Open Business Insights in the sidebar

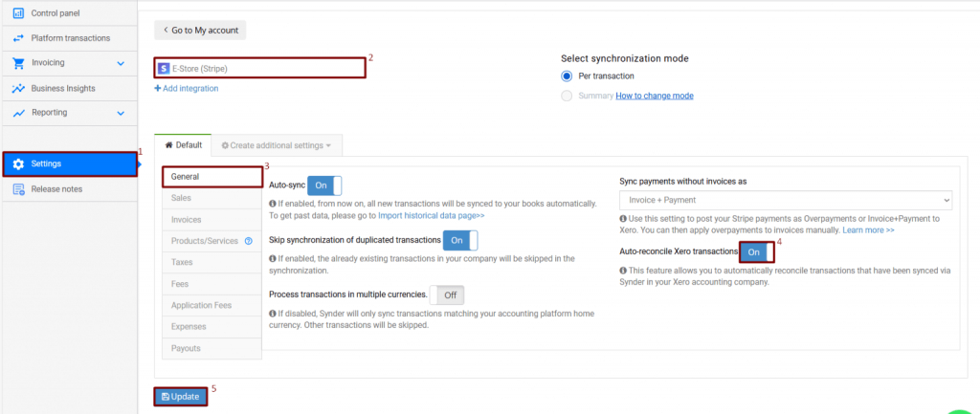coord(69,88)
